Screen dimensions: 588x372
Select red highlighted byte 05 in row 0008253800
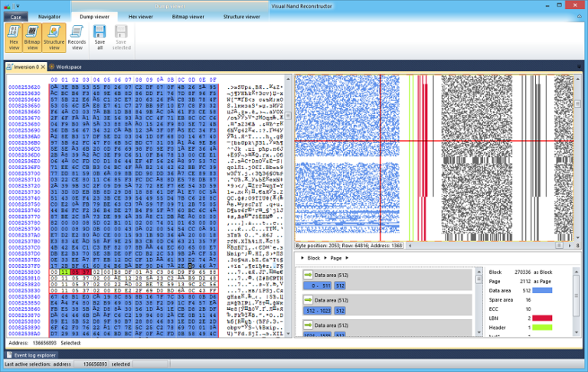(x=75, y=272)
